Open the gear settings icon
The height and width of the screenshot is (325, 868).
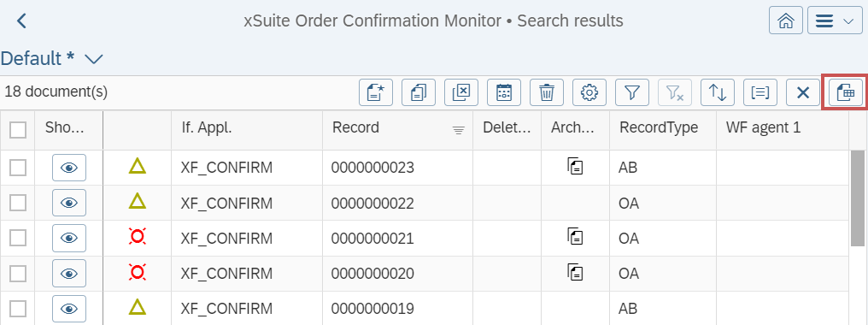click(x=589, y=92)
